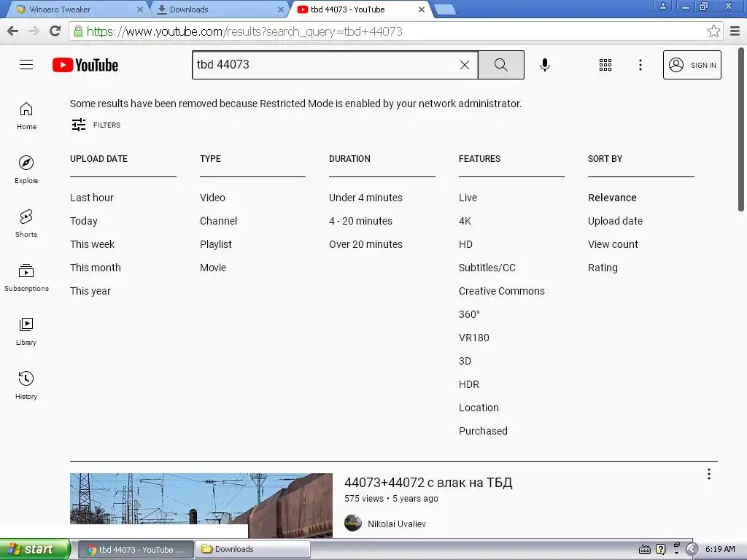
Task: Select Under 4 minutes duration
Action: coord(366,198)
